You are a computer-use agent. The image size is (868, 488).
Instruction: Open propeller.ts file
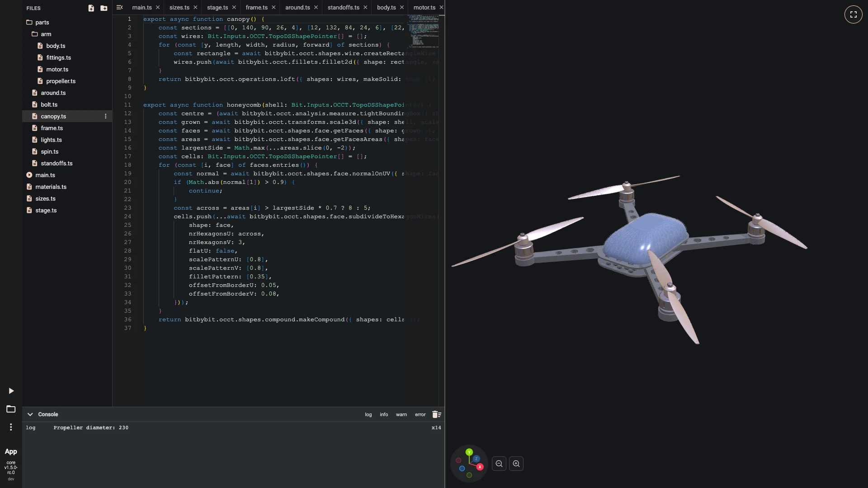pyautogui.click(x=67, y=81)
